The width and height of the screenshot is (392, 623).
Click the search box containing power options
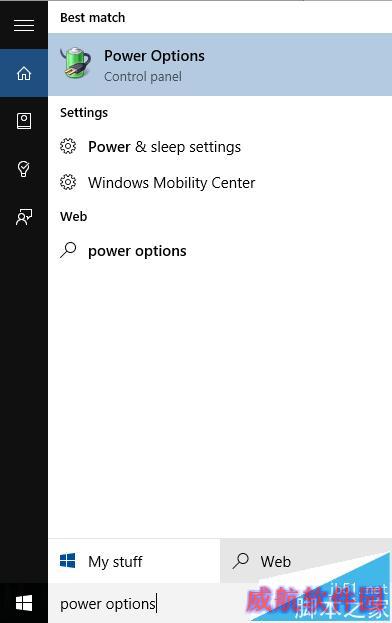pos(220,603)
